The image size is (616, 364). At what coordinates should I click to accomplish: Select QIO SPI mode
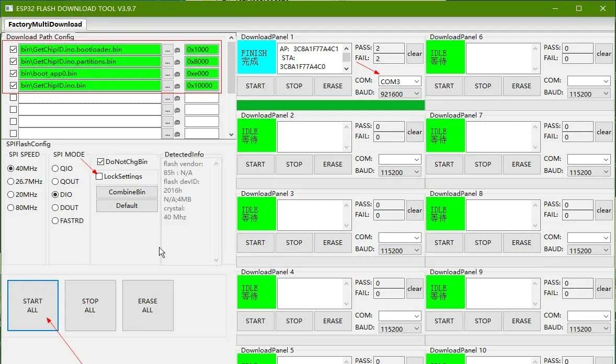click(55, 169)
